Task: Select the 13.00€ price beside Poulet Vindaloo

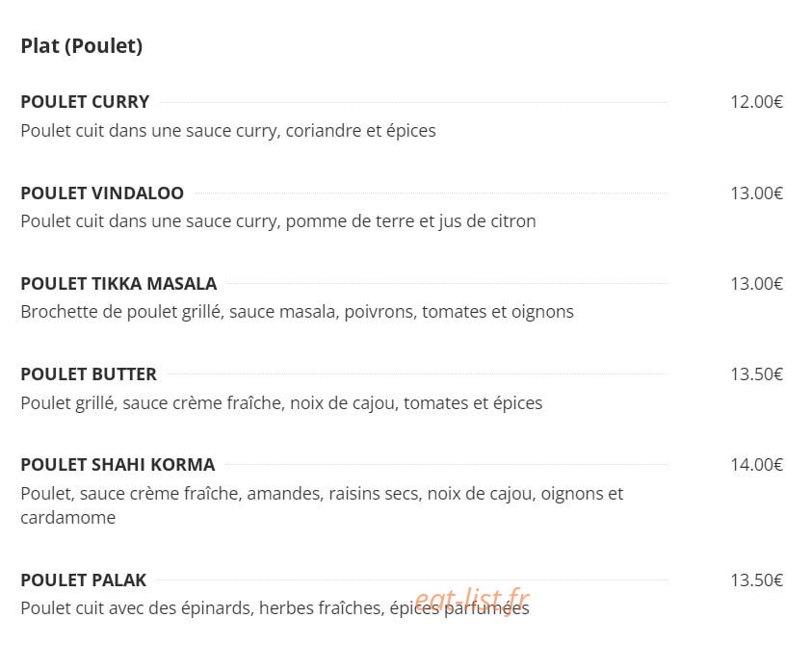Action: (x=756, y=193)
